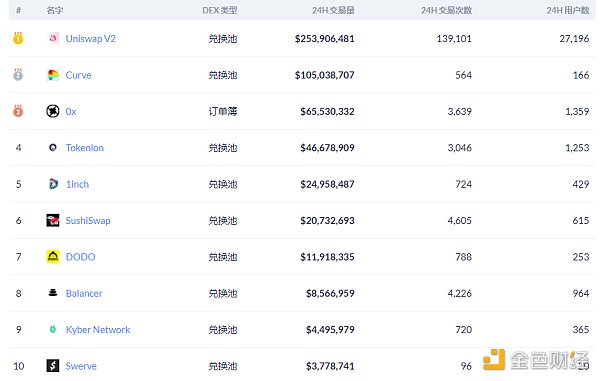Open the SushiSwap name link

coord(88,221)
